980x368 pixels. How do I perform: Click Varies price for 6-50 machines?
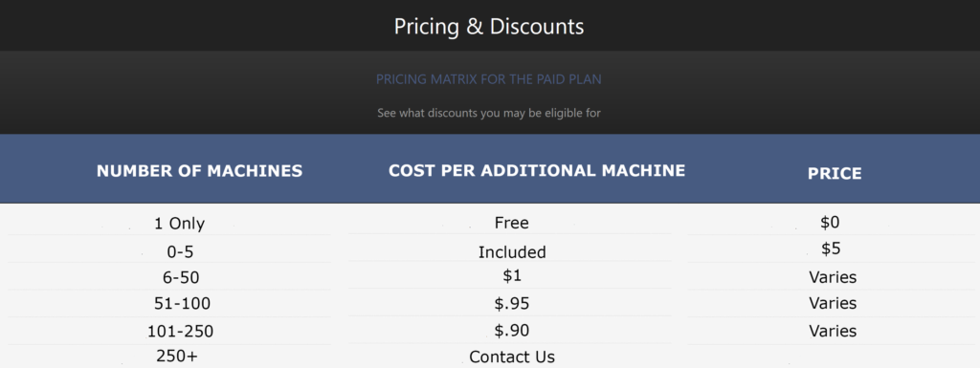[x=833, y=277]
